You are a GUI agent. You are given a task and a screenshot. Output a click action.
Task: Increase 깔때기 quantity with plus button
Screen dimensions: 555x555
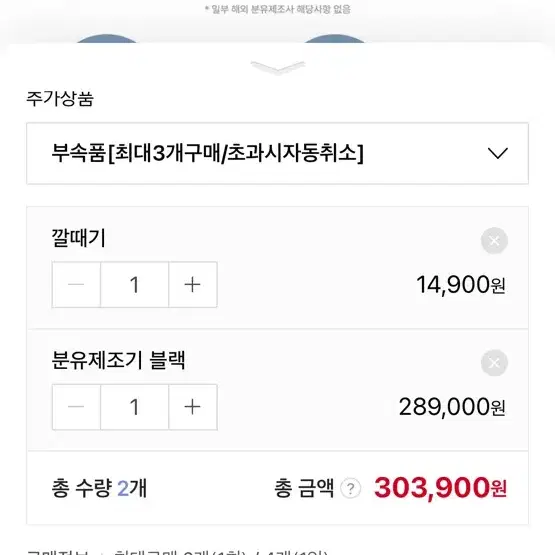point(193,285)
